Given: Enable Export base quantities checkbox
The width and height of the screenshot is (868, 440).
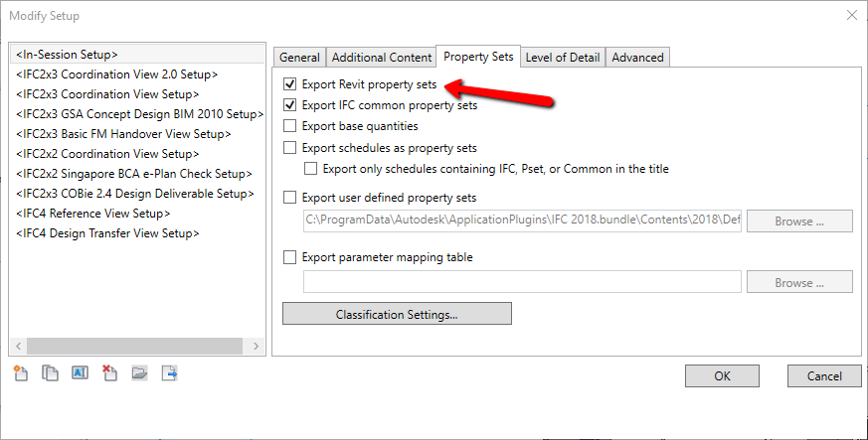Looking at the screenshot, I should pos(290,126).
